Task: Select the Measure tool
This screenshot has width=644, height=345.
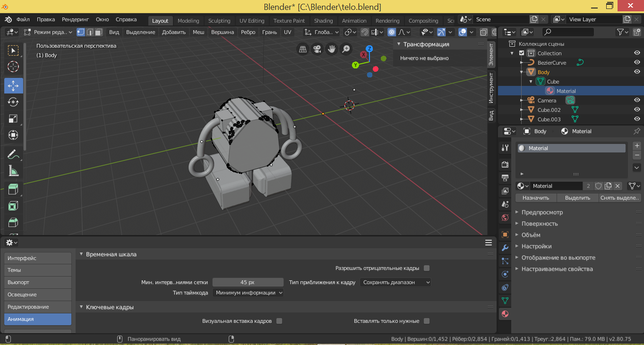Action: pos(13,171)
